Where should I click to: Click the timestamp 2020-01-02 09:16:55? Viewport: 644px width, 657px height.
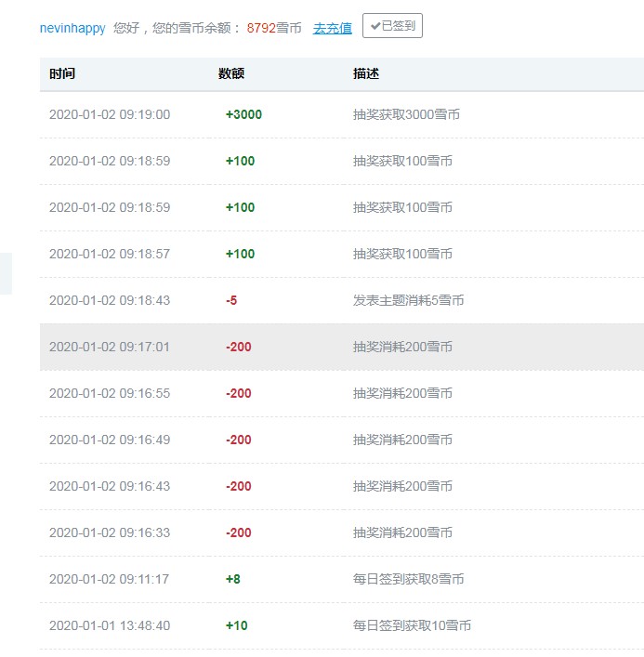[x=110, y=393]
